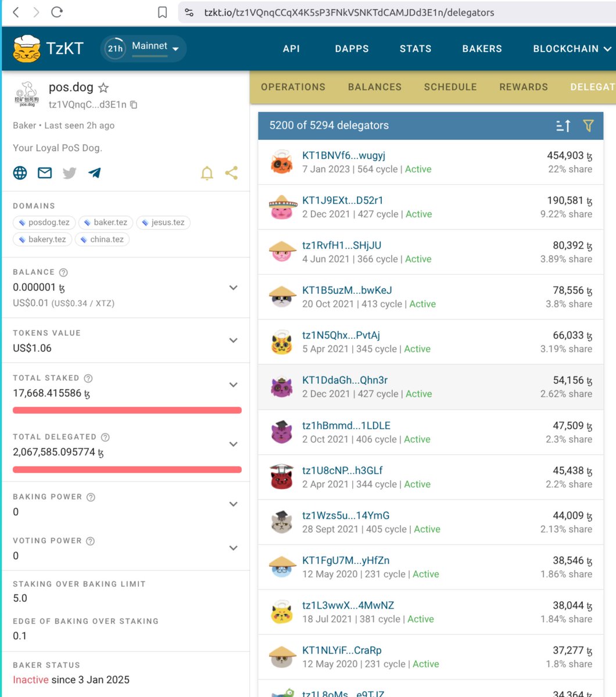Viewport: 616px width, 697px height.
Task: Click the share icon
Action: coord(231,173)
